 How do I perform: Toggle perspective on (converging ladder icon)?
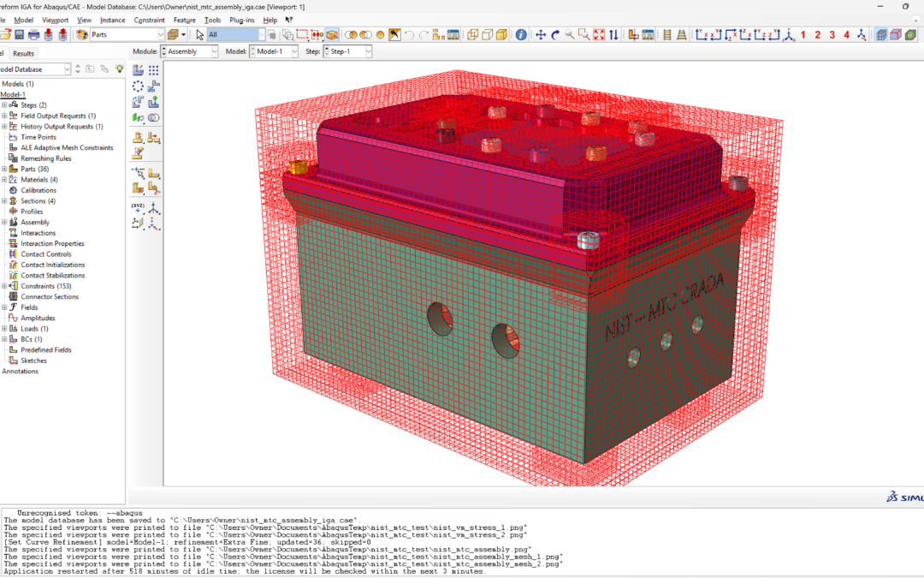pyautogui.click(x=681, y=35)
